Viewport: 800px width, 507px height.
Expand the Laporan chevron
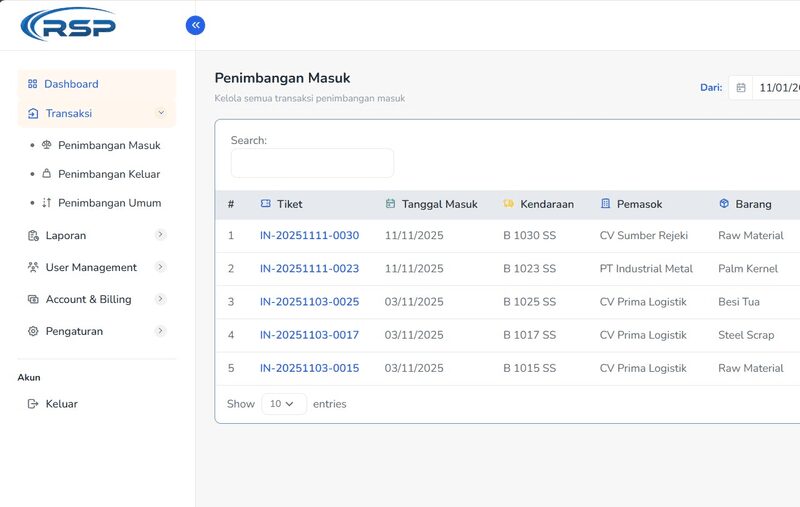[160, 235]
